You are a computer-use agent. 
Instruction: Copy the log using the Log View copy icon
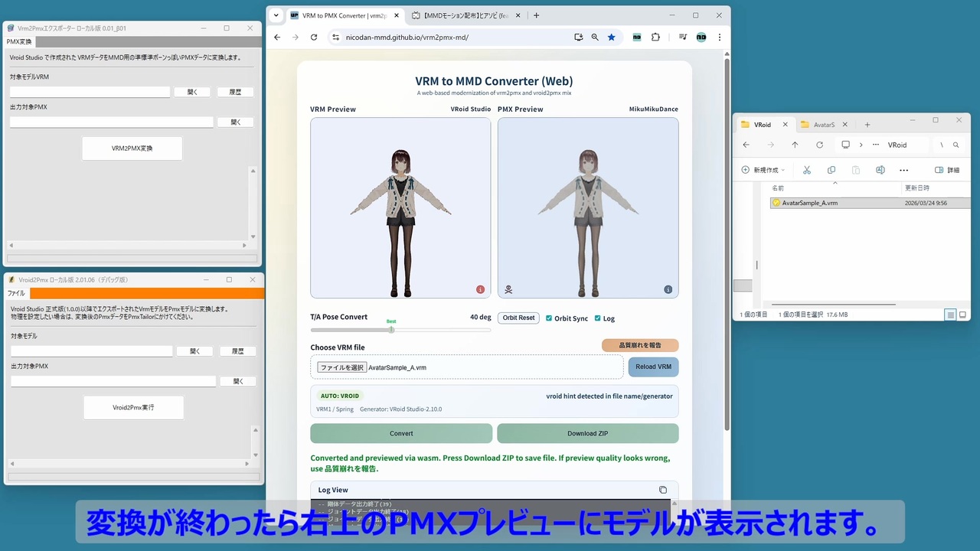663,490
